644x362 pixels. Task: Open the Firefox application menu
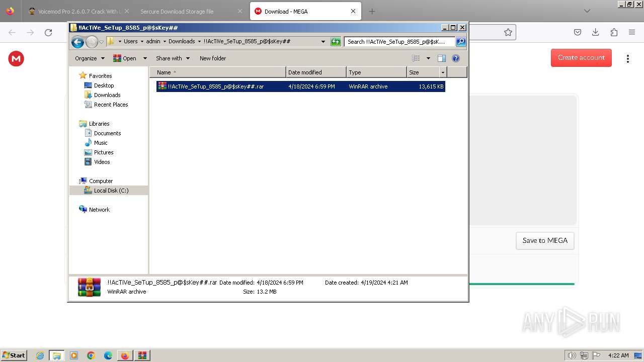632,32
